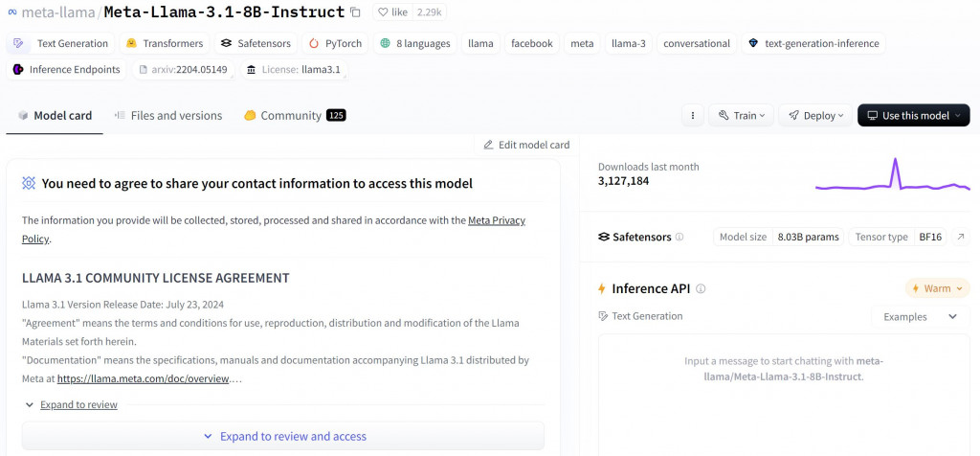
Task: Open the three-dot more options menu
Action: pyautogui.click(x=693, y=115)
